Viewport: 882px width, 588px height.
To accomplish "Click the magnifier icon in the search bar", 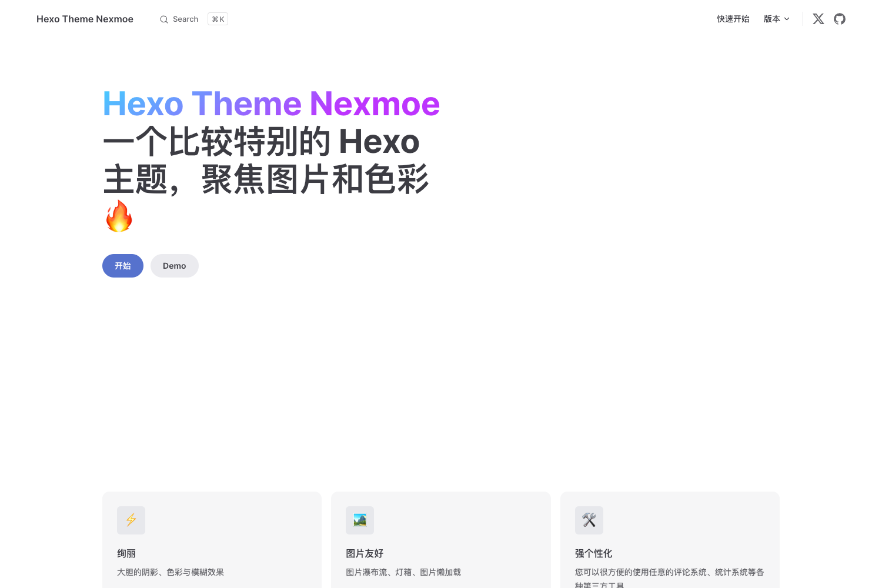I will (x=163, y=19).
